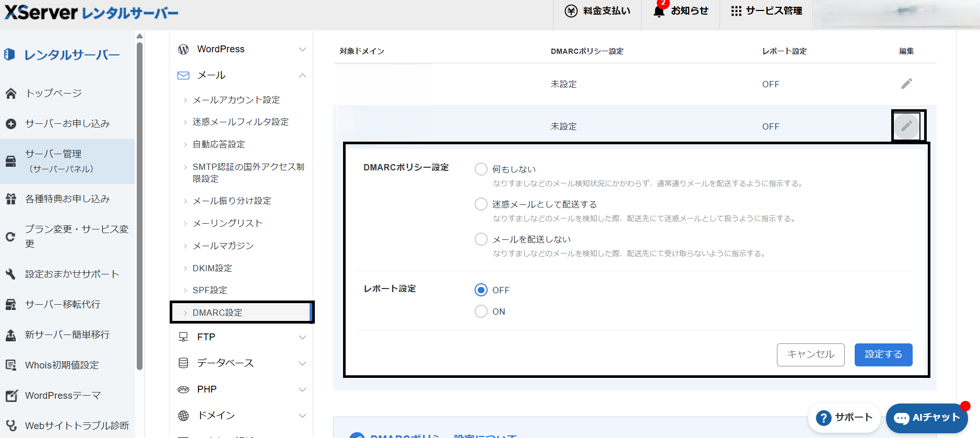The height and width of the screenshot is (438, 980).
Task: Click the FTP monitor icon
Action: (x=183, y=337)
